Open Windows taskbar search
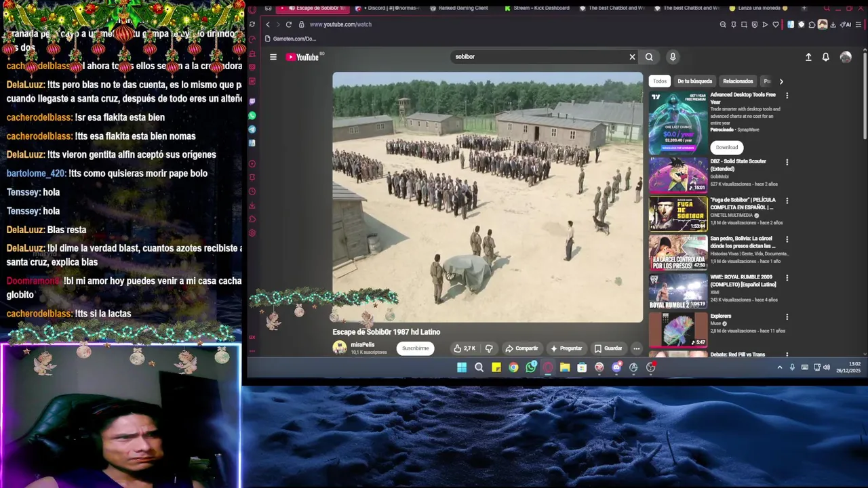Viewport: 868px width, 488px height. 479,367
